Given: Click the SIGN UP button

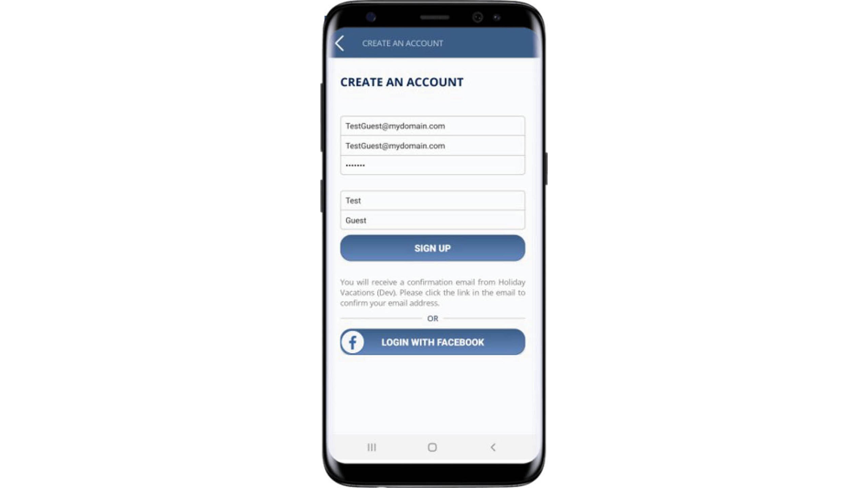Looking at the screenshot, I should pyautogui.click(x=433, y=248).
